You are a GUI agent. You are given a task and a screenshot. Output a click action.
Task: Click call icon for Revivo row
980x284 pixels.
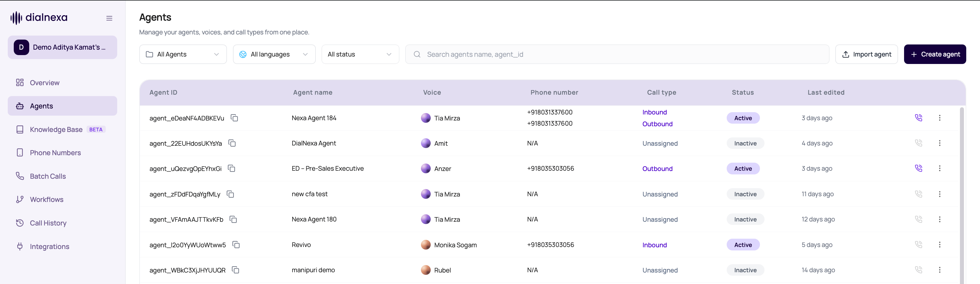click(x=918, y=244)
